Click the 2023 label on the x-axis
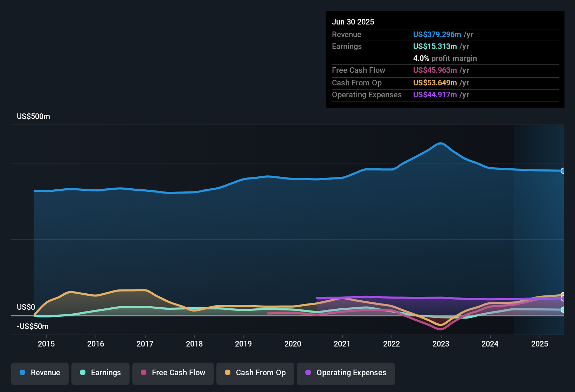575x392 pixels. pos(441,344)
